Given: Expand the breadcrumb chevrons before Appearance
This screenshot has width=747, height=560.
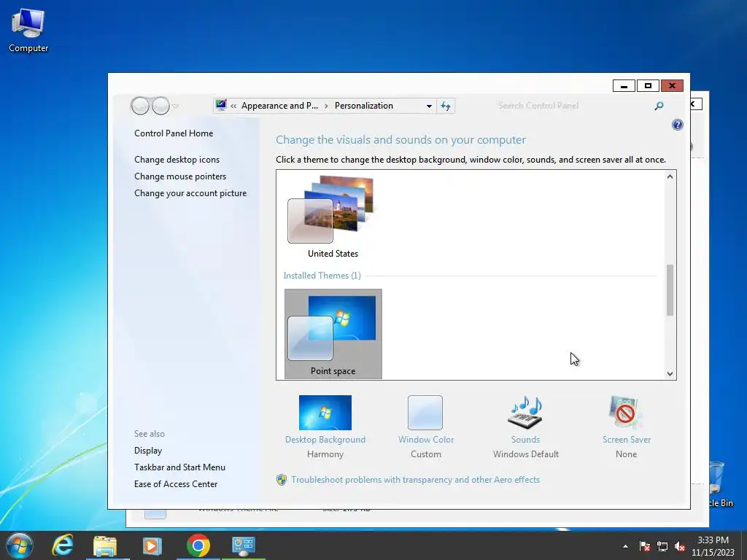Looking at the screenshot, I should (x=233, y=106).
